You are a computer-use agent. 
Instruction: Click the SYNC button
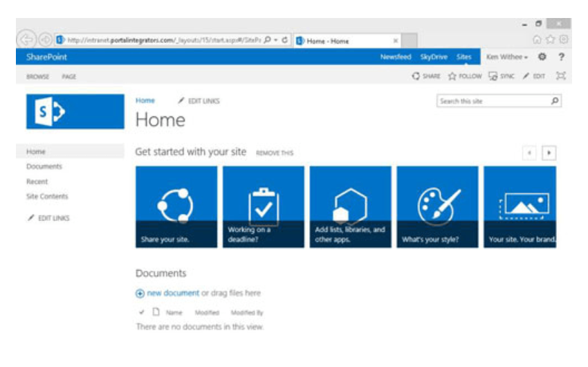[502, 76]
